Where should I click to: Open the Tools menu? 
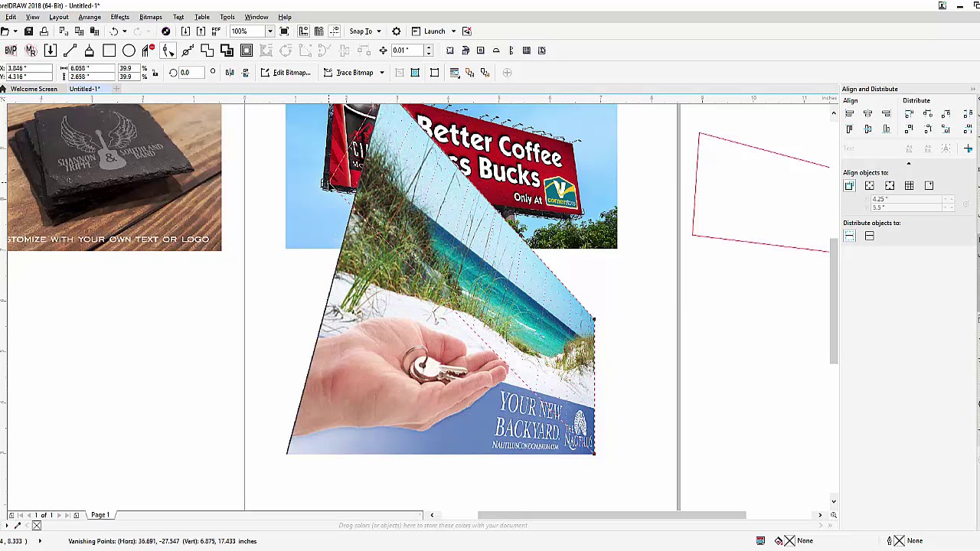pyautogui.click(x=227, y=17)
